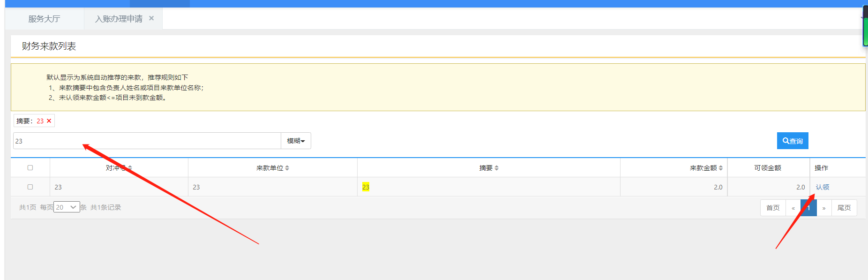Expand the per-page count dropdown showing 20
The width and height of the screenshot is (868, 280).
click(x=67, y=207)
